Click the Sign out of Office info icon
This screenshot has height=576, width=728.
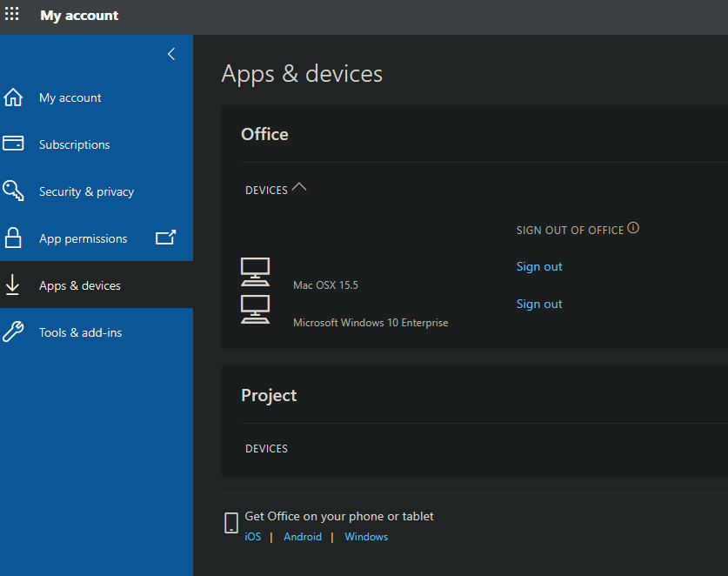pyautogui.click(x=633, y=229)
